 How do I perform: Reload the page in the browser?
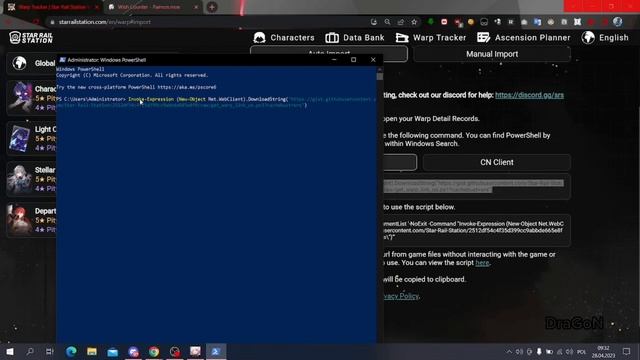(x=36, y=22)
